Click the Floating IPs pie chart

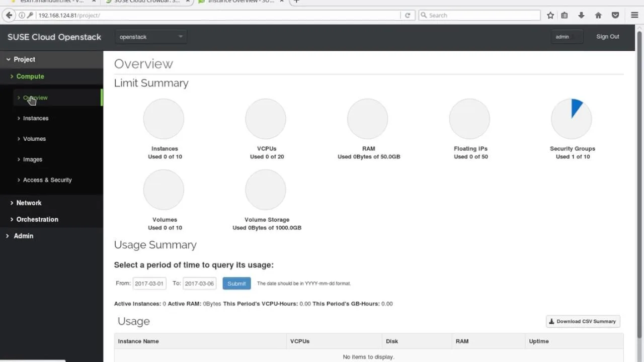click(x=469, y=119)
